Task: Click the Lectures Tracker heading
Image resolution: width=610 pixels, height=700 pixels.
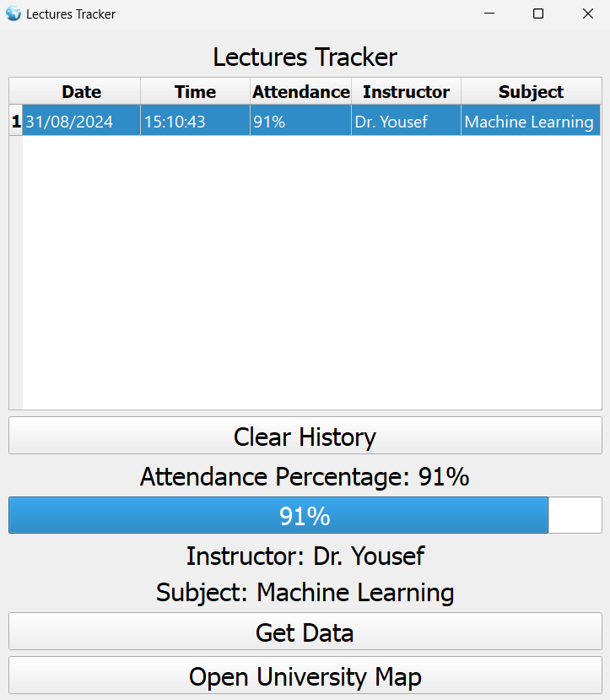Action: click(305, 57)
